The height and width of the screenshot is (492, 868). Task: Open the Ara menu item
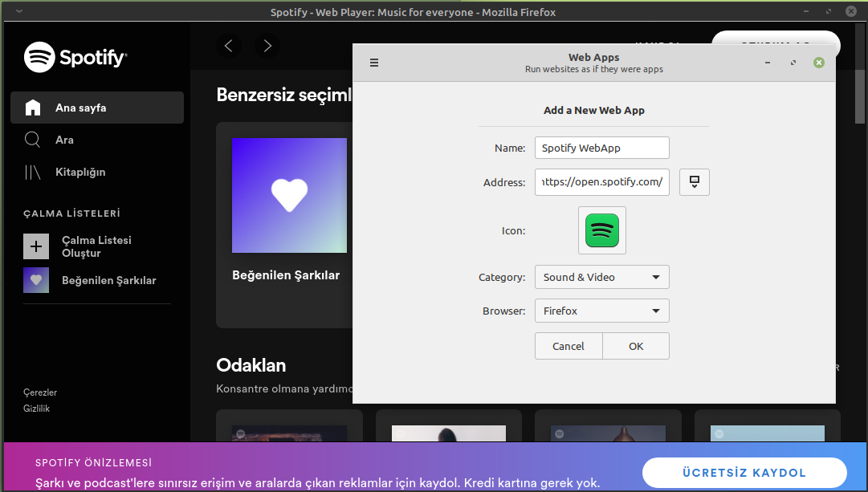click(x=97, y=140)
